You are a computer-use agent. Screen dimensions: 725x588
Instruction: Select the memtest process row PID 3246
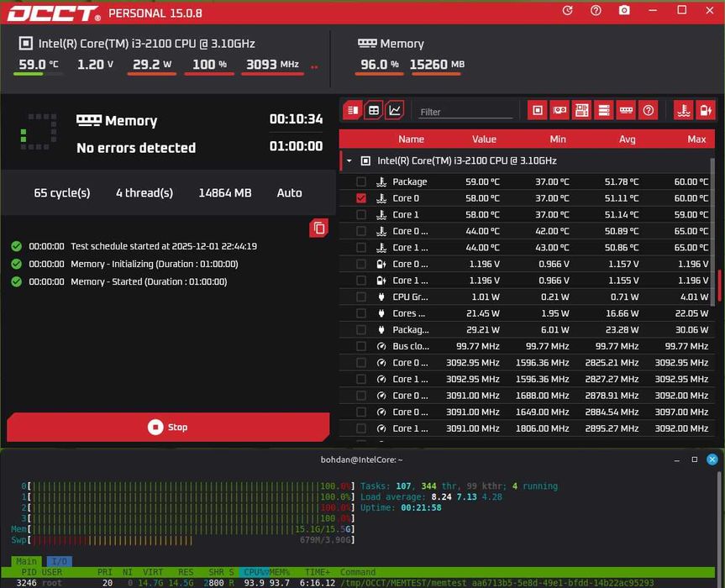click(359, 583)
